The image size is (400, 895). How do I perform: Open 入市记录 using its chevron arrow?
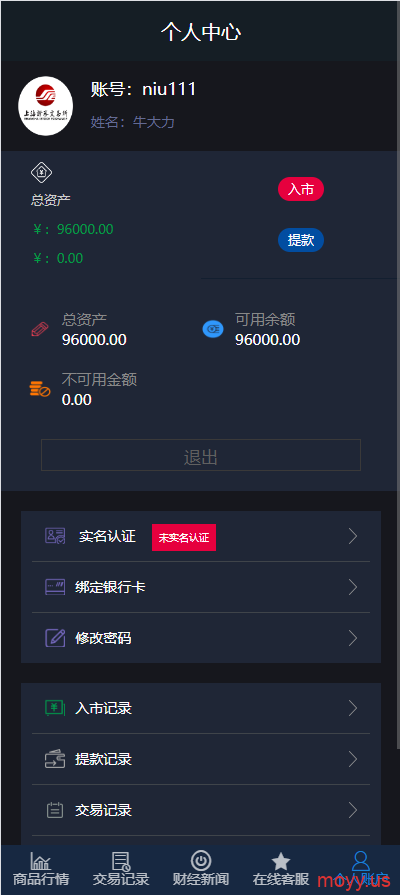pos(353,708)
